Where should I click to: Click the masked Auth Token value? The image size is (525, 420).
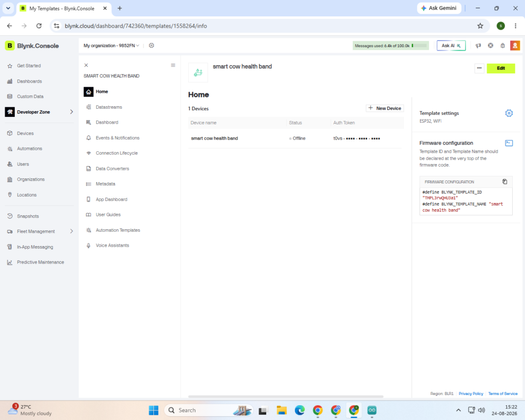pos(357,138)
